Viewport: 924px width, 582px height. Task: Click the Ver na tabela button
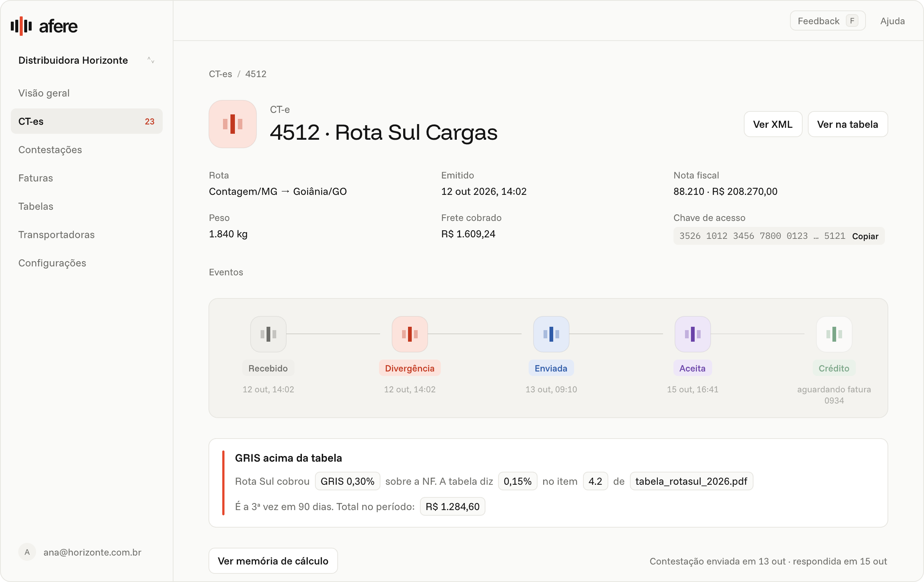click(x=848, y=124)
